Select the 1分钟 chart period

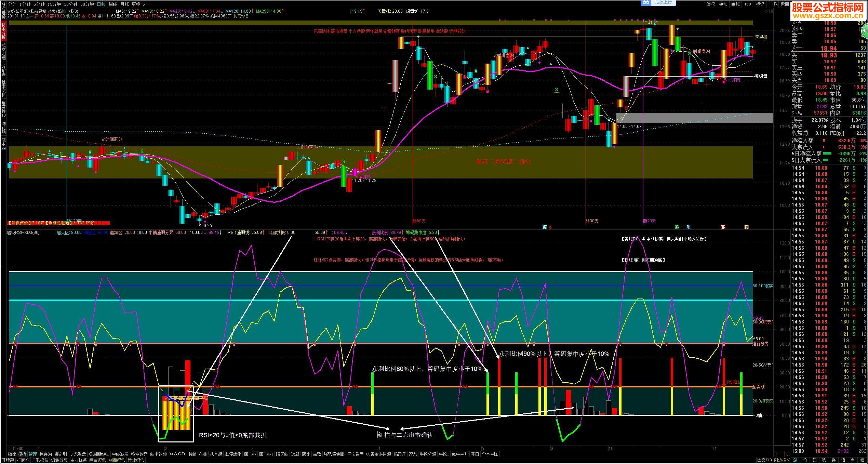tap(25, 4)
